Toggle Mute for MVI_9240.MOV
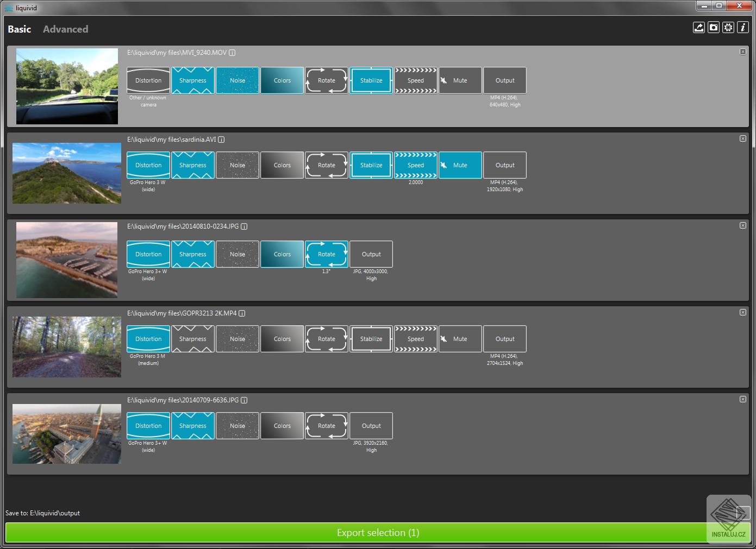This screenshot has width=756, height=549. point(460,80)
